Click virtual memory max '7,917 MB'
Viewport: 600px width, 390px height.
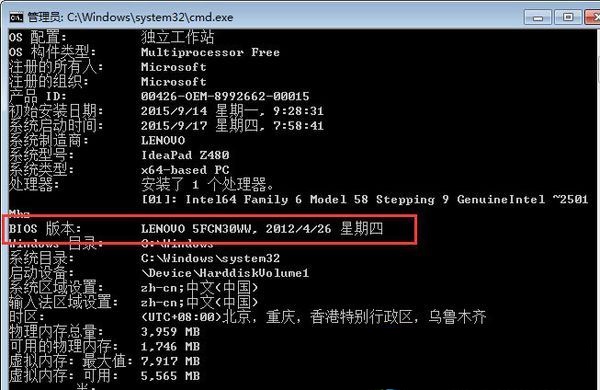tap(170, 361)
